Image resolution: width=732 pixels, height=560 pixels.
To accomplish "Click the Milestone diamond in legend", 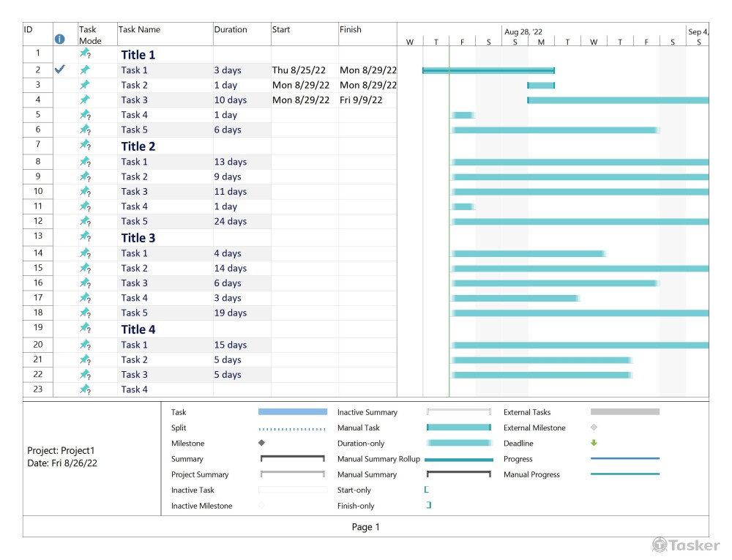I will pyautogui.click(x=261, y=444).
